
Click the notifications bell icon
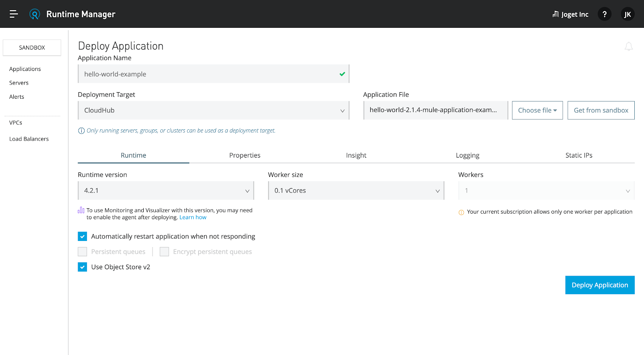[x=628, y=46]
